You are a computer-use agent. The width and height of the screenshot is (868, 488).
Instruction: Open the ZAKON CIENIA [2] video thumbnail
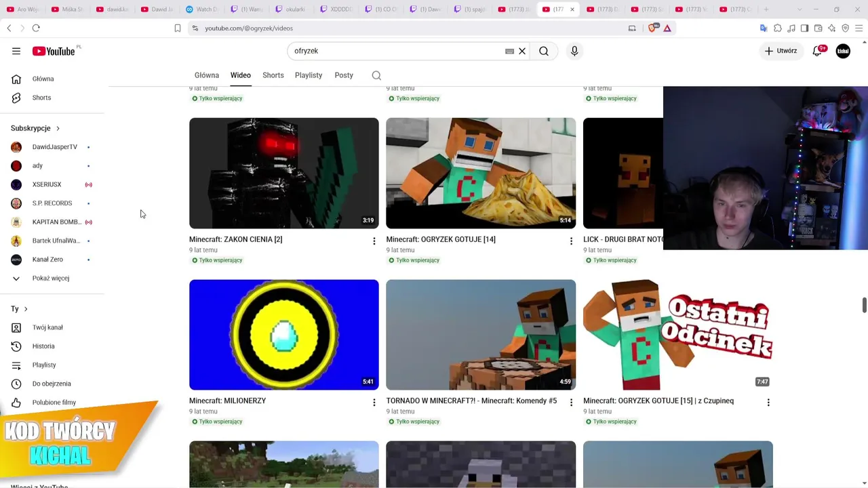284,173
